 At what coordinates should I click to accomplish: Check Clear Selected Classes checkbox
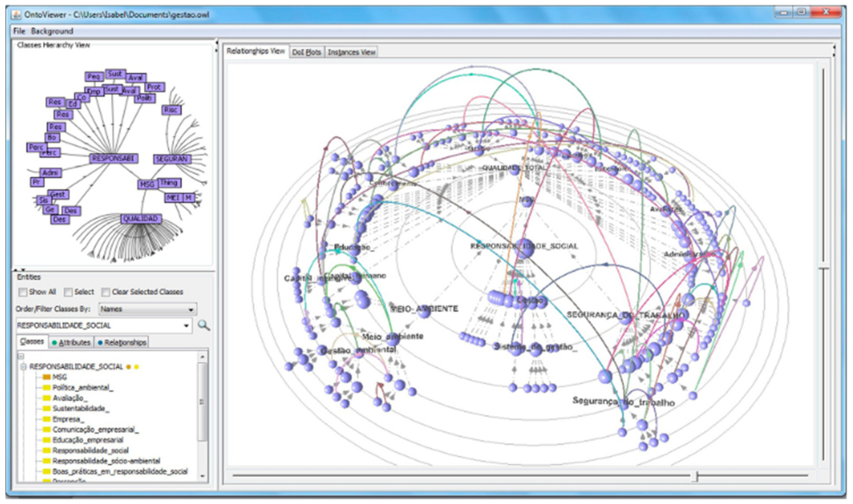pyautogui.click(x=106, y=292)
